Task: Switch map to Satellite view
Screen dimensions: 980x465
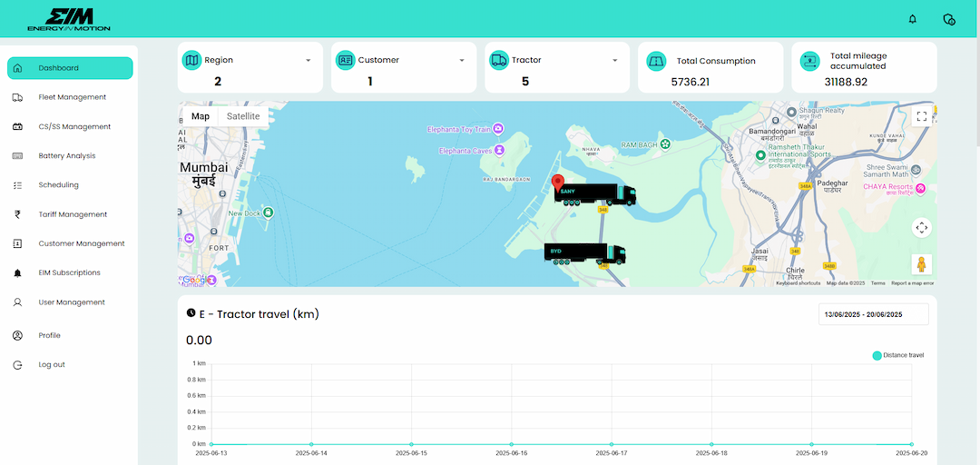Action: click(243, 116)
